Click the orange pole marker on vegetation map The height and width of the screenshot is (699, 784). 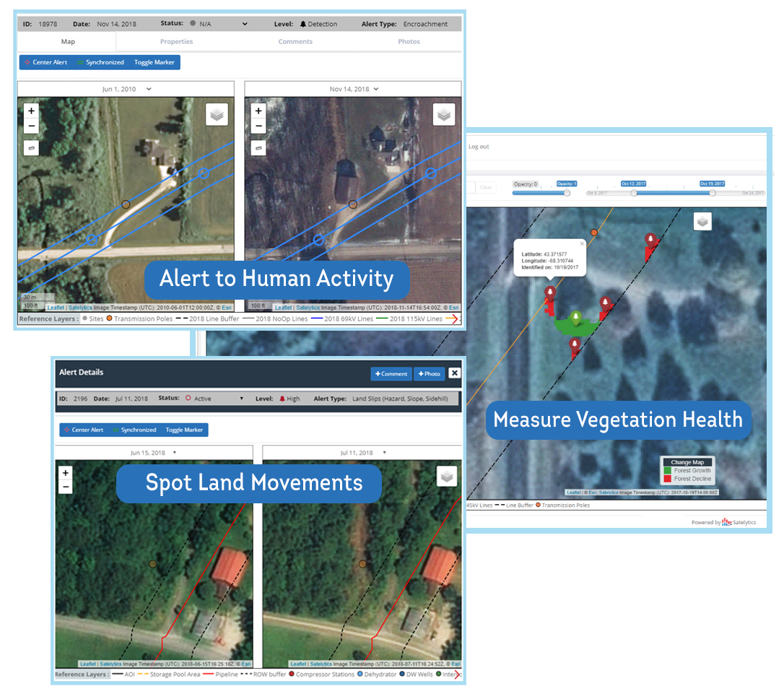point(594,233)
